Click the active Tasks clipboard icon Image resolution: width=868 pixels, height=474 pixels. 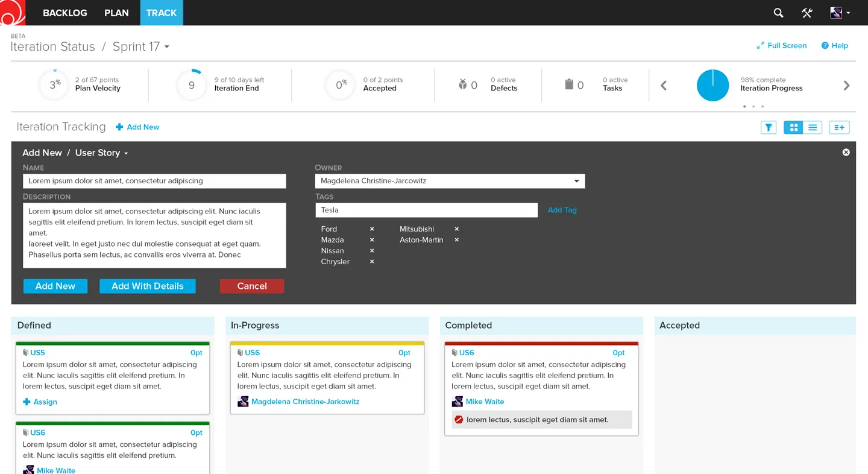[x=568, y=84]
